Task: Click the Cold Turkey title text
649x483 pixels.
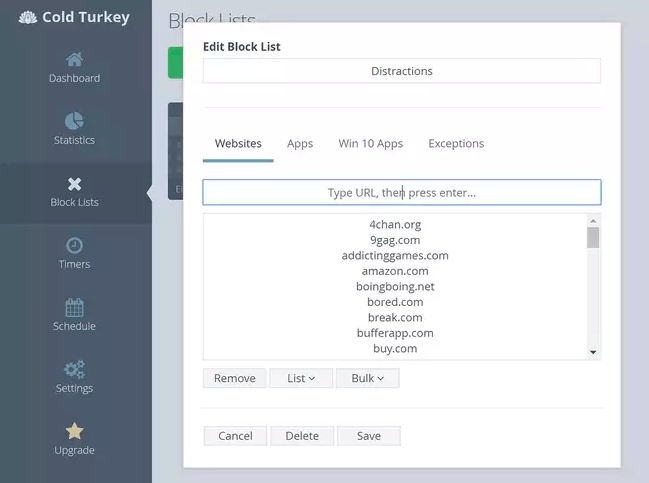Action: click(x=86, y=18)
